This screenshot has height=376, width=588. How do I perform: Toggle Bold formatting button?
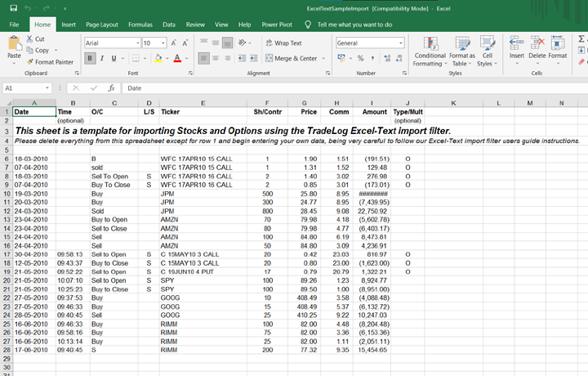point(91,58)
